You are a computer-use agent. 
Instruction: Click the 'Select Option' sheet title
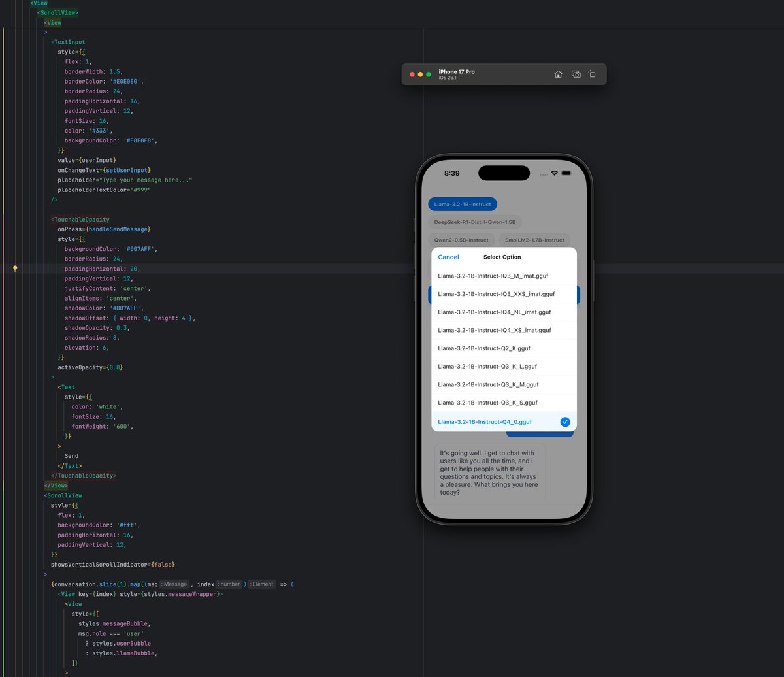click(502, 257)
